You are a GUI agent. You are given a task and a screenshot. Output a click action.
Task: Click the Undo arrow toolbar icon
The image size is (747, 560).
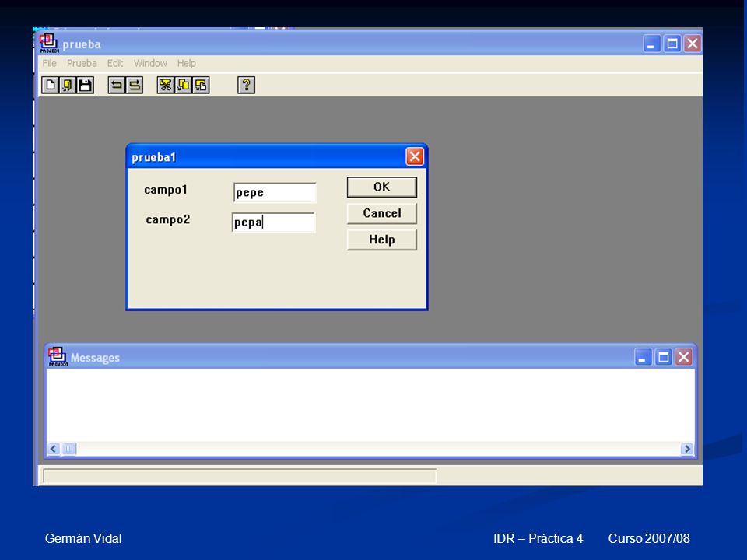pos(116,86)
